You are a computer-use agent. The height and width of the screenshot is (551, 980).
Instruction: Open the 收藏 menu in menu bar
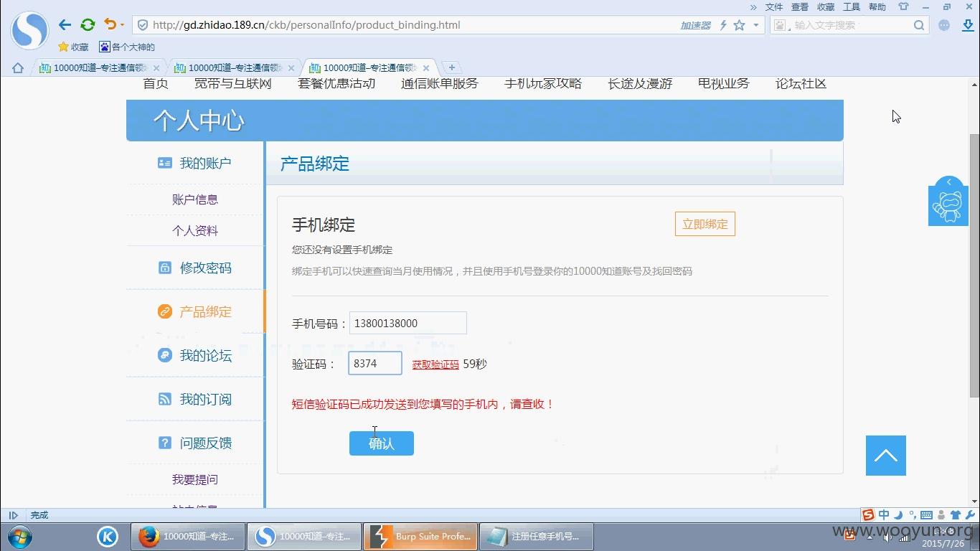(x=826, y=6)
